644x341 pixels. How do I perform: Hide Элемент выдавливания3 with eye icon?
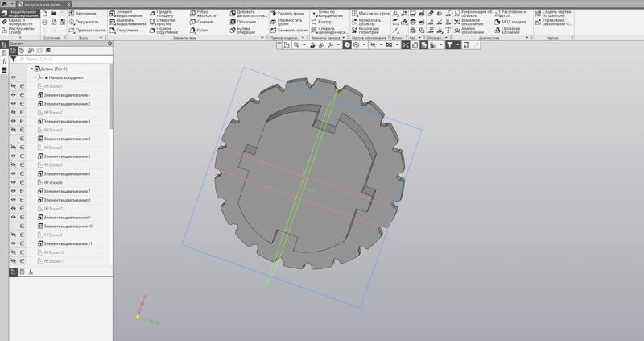coord(14,122)
